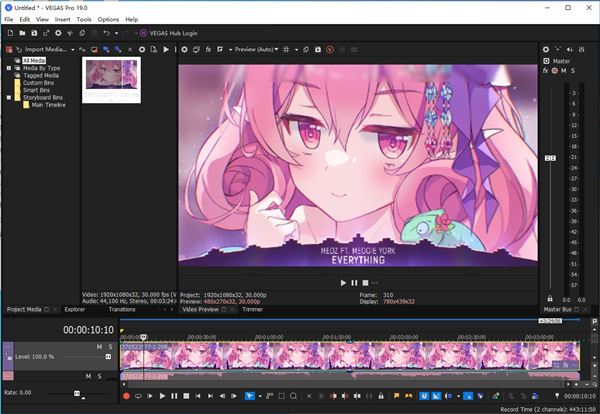The image size is (600, 414).
Task: Switch to the Explorer tab
Action: pos(75,310)
